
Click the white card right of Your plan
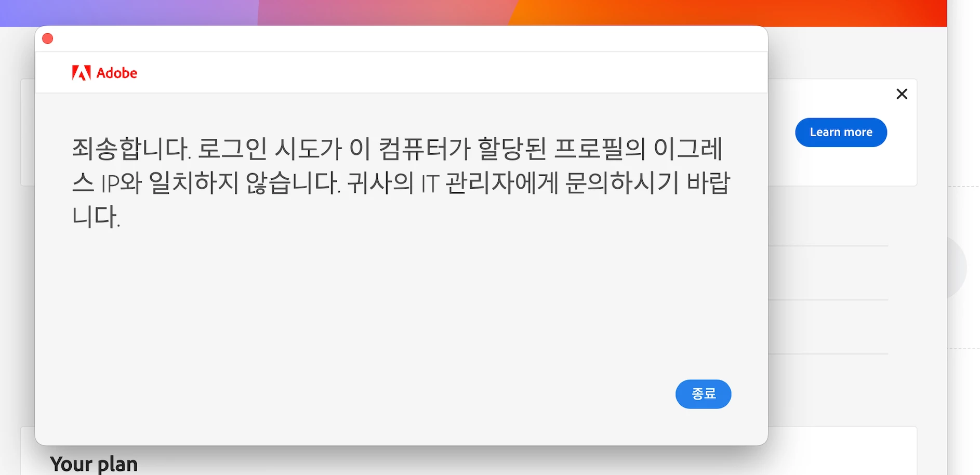click(842, 451)
